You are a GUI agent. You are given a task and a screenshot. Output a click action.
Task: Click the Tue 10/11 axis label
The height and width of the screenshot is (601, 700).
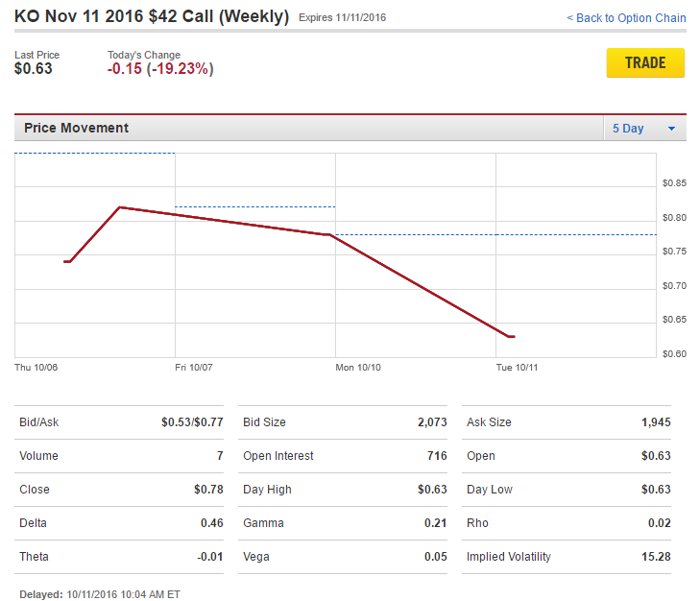[x=517, y=368]
